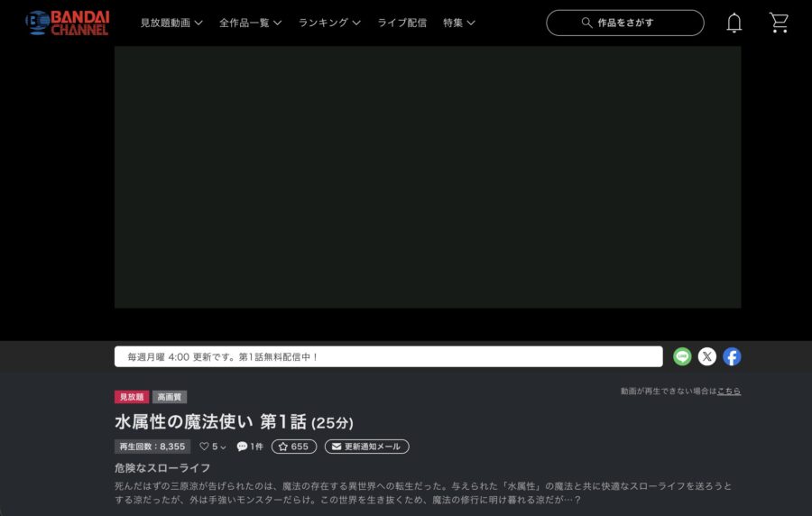The image size is (812, 516).
Task: Click the 見放題 red tag
Action: click(132, 397)
